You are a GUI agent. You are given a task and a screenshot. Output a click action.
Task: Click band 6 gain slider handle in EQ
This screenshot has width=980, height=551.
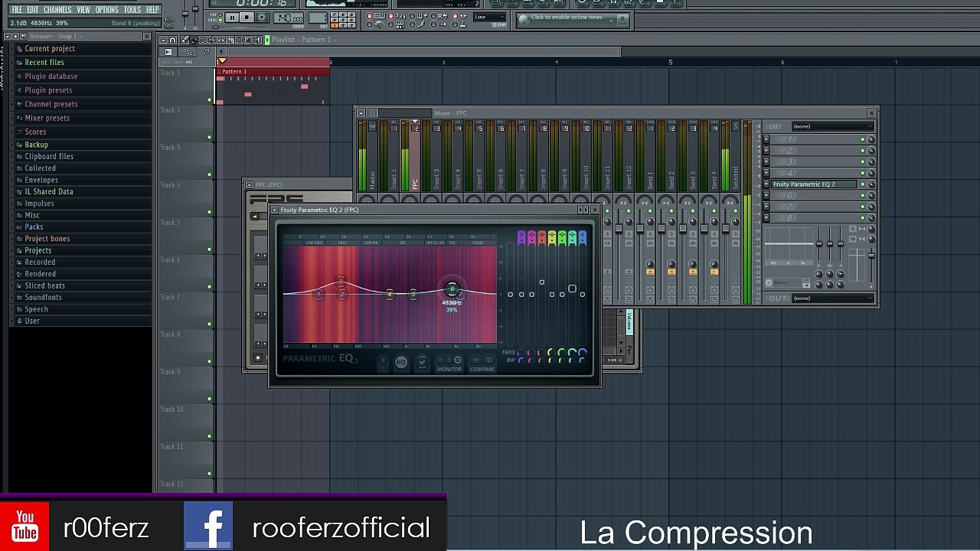(572, 289)
